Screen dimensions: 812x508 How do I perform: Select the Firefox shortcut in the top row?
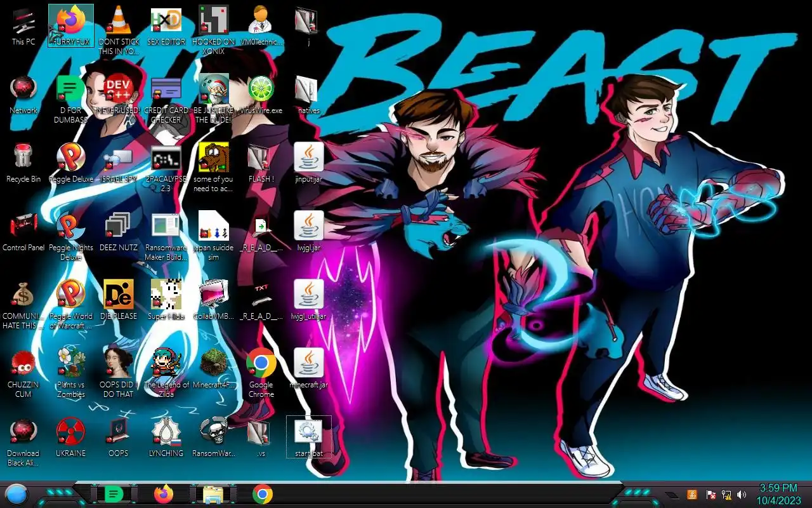click(71, 26)
